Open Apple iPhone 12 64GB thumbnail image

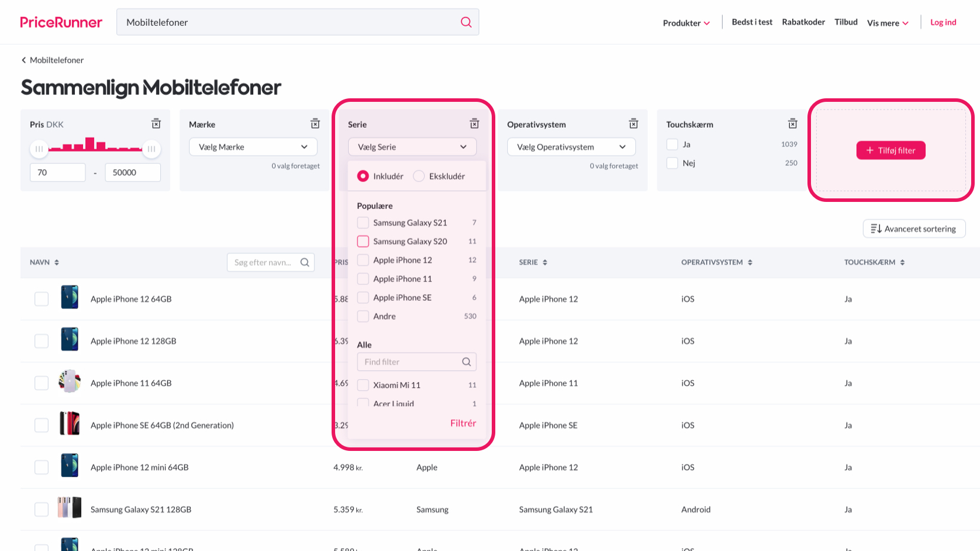[69, 297]
